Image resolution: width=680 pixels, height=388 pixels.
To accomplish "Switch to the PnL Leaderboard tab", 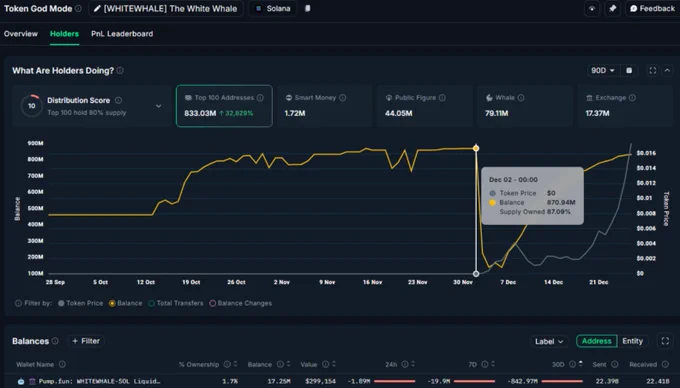I will [x=122, y=34].
